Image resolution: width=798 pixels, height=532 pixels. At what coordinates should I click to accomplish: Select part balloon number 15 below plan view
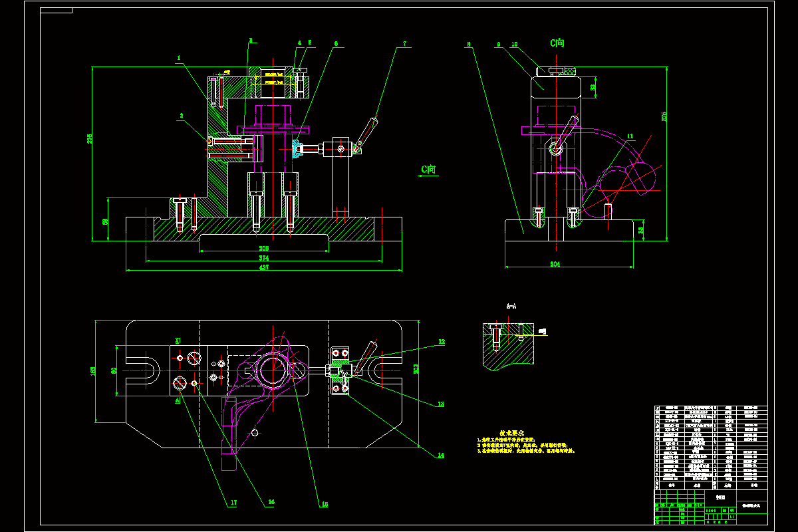click(324, 504)
